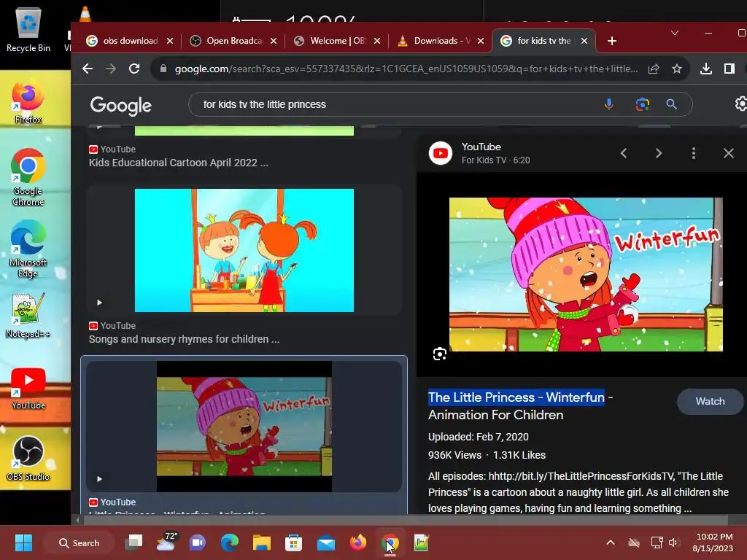
Task: Open File Explorer from taskbar
Action: tap(262, 542)
